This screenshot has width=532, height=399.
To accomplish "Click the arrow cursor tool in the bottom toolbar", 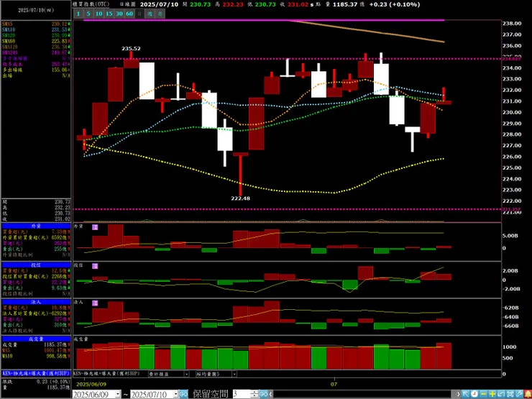I will click(466, 394).
